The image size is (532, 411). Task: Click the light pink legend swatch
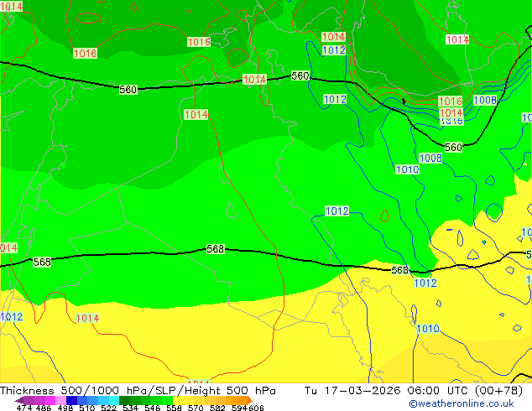[60, 400]
